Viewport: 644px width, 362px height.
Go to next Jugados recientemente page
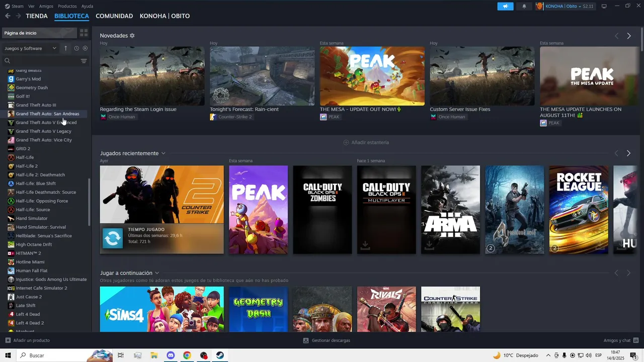coord(628,153)
